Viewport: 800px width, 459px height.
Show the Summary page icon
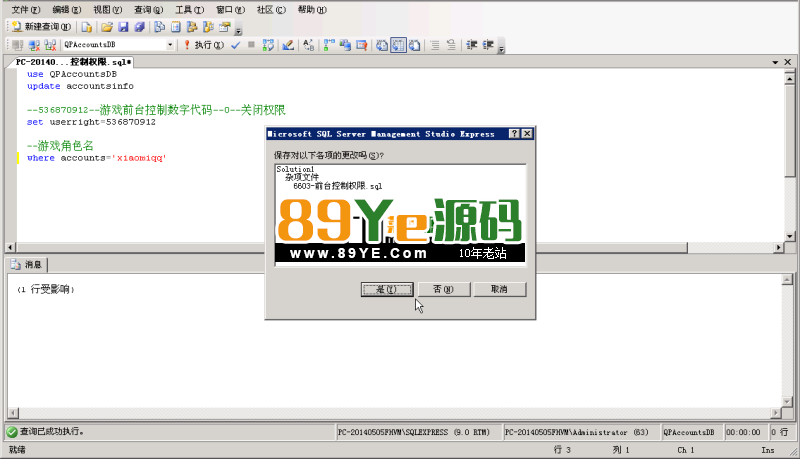pyautogui.click(x=176, y=27)
